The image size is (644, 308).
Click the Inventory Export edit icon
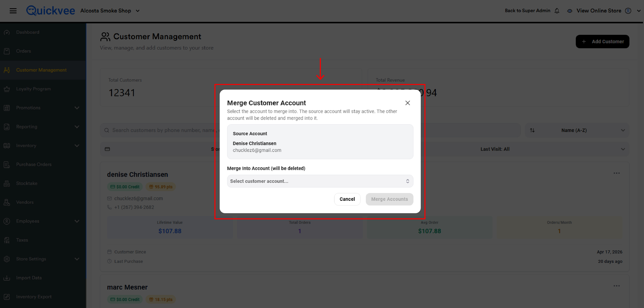pyautogui.click(x=7, y=297)
